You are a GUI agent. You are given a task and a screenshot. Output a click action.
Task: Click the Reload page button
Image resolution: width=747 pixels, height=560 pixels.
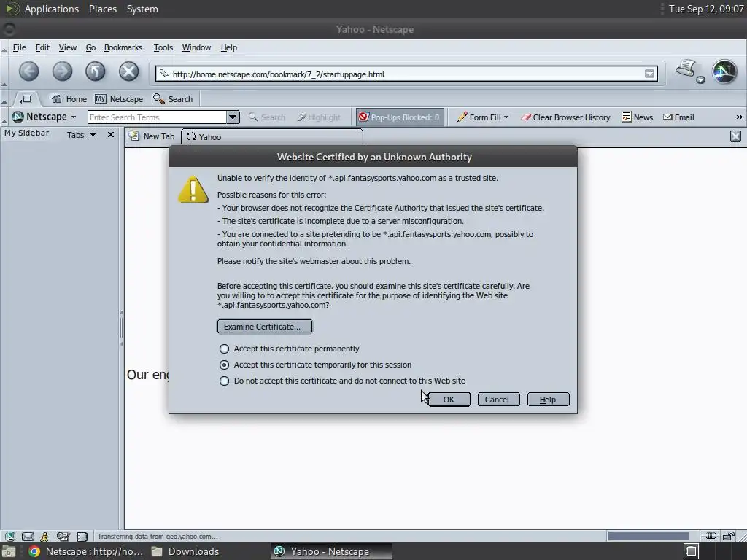click(96, 72)
